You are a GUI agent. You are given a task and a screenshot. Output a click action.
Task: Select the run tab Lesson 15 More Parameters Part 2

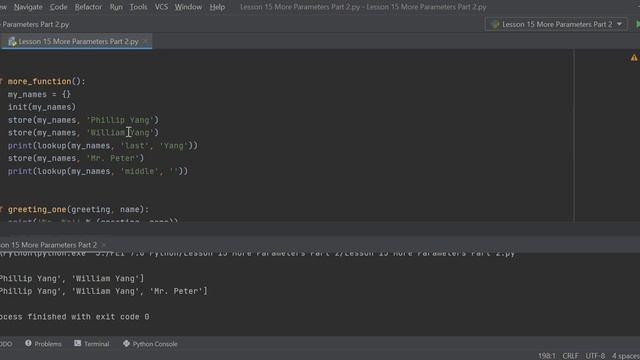48,245
